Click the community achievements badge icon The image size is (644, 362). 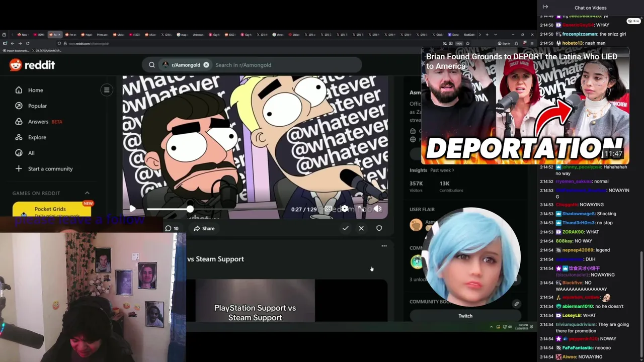click(416, 261)
